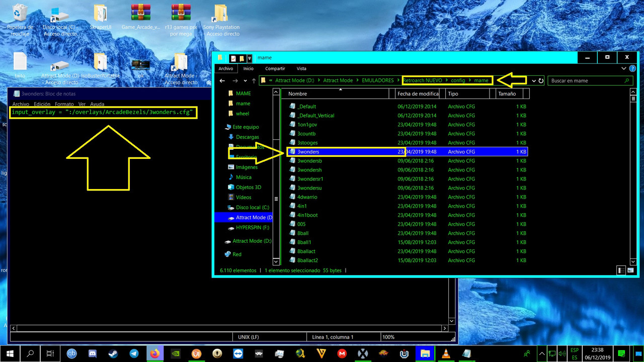Viewport: 644px width, 362px height.
Task: Open the Game_Arcade archive on the desktop
Action: (x=141, y=17)
